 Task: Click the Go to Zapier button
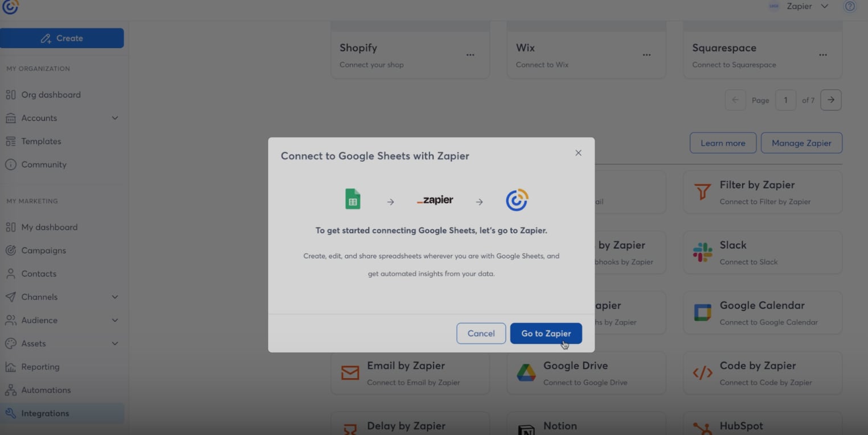coord(546,333)
